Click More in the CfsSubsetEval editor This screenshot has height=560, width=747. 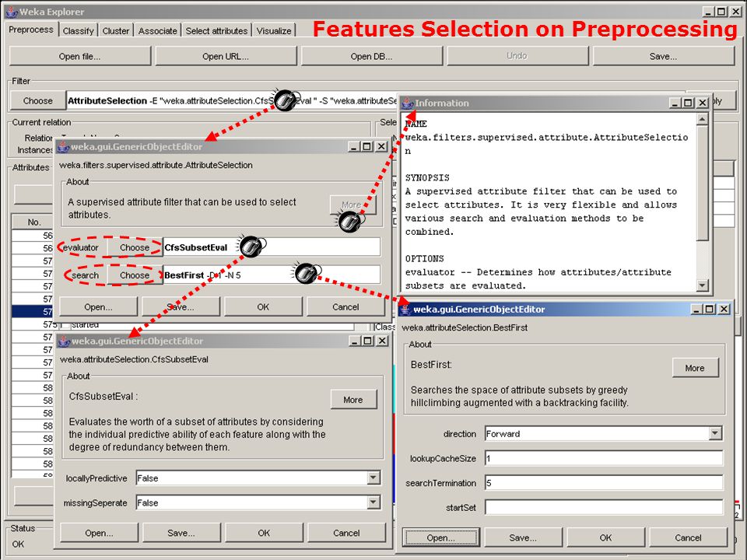(x=353, y=400)
